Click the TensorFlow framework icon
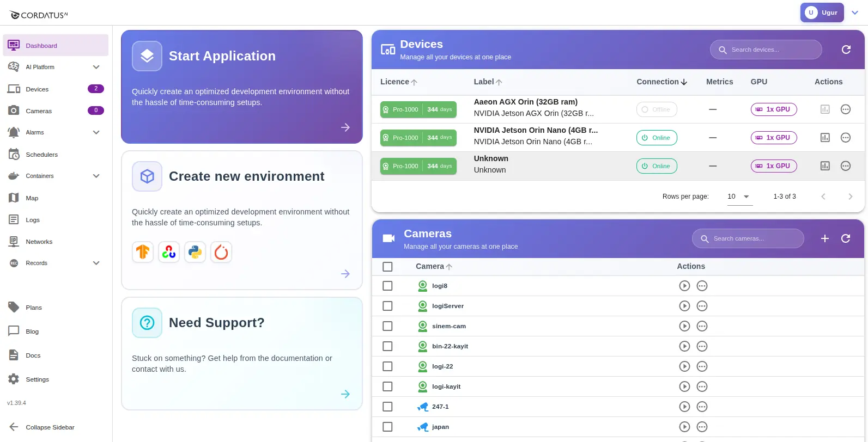The width and height of the screenshot is (868, 442). [x=143, y=252]
